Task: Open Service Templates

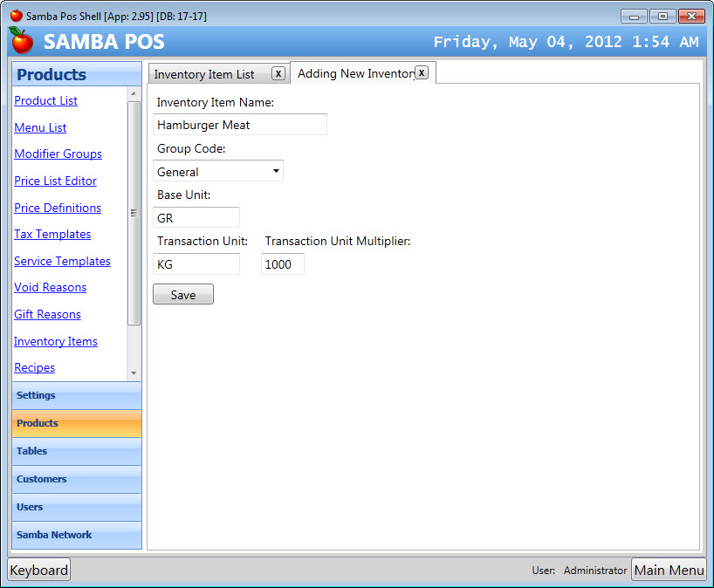Action: 62,261
